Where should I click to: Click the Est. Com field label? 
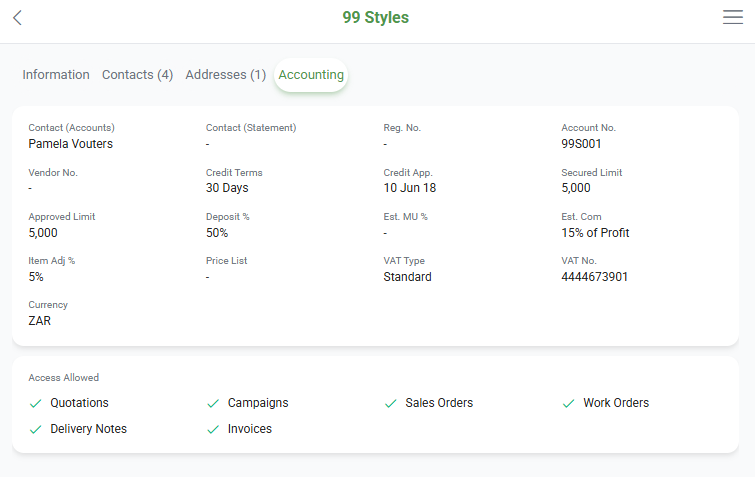point(581,217)
